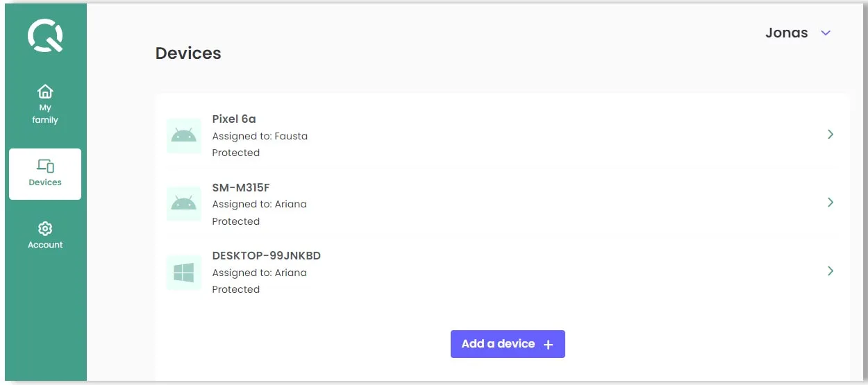
Task: Open the My family home icon
Action: [45, 92]
